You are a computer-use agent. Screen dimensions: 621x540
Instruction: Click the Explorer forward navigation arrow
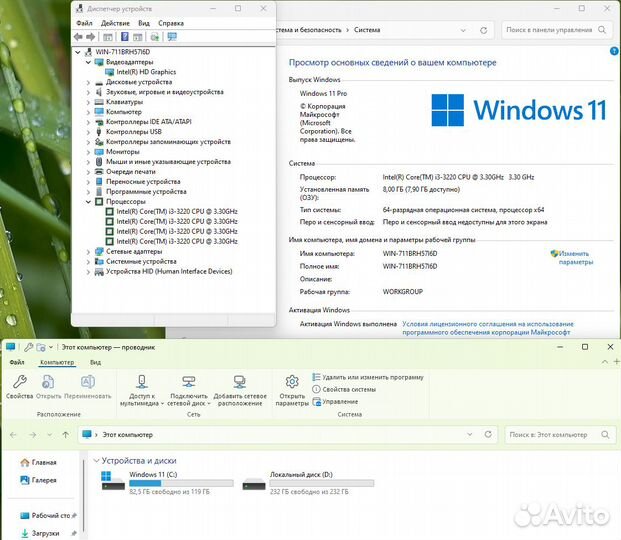click(32, 435)
